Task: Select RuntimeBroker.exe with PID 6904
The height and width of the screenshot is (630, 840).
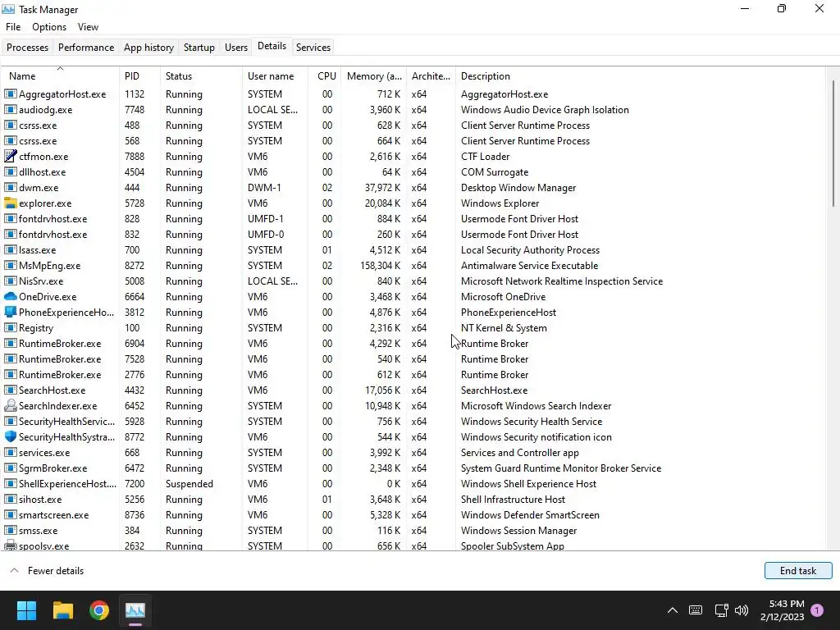Action: pyautogui.click(x=413, y=344)
